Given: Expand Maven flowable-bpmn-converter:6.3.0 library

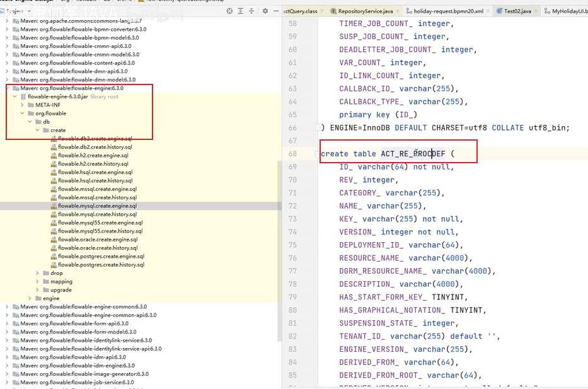Looking at the screenshot, I should [x=7, y=29].
